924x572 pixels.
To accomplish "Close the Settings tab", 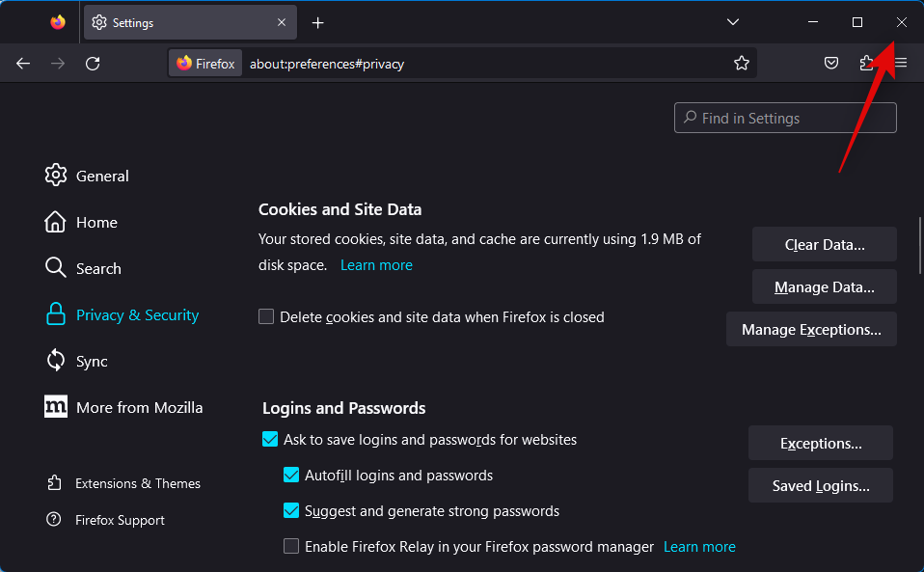I will tap(282, 22).
